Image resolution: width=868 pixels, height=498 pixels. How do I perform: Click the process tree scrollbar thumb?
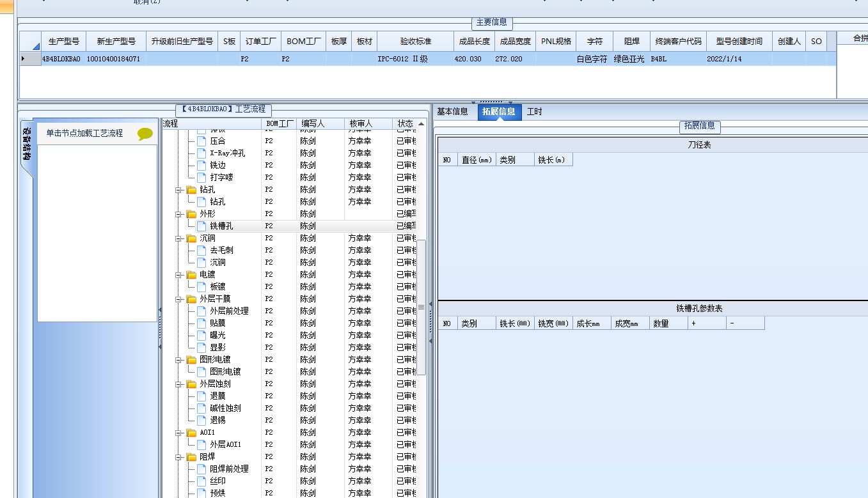pyautogui.click(x=421, y=307)
